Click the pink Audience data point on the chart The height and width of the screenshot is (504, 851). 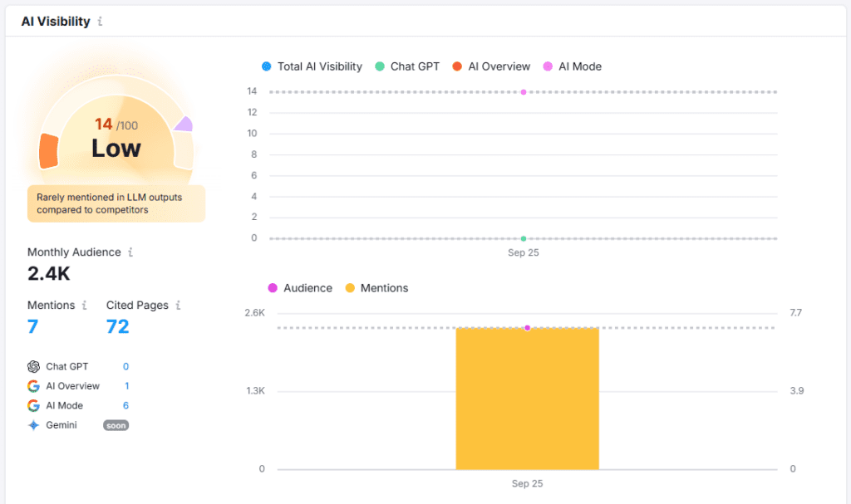click(x=528, y=328)
